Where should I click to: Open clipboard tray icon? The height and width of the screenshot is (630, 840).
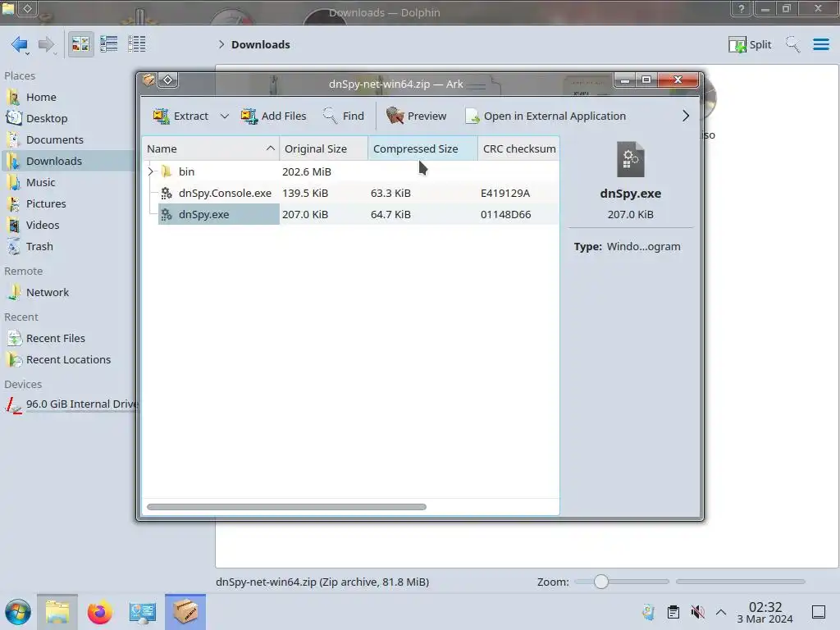[x=673, y=612]
